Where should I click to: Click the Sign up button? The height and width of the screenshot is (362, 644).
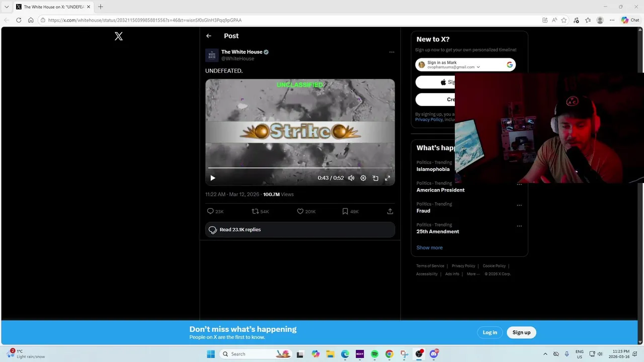tap(521, 332)
